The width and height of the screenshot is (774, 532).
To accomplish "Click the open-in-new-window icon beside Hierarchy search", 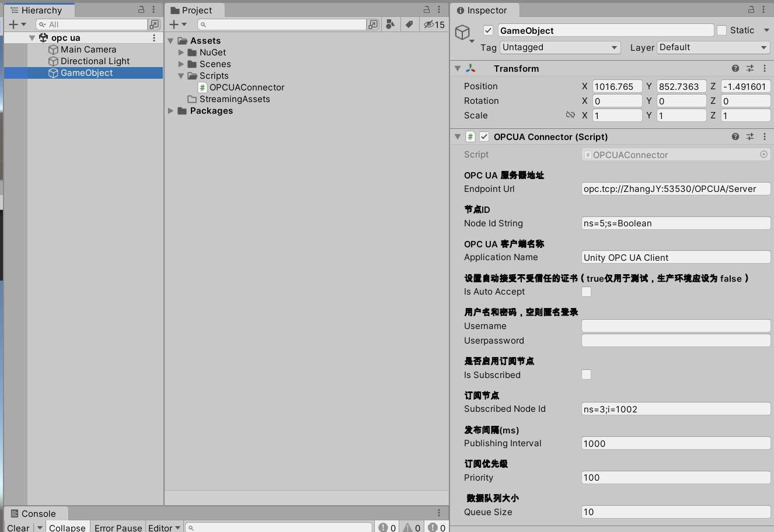I will point(154,24).
